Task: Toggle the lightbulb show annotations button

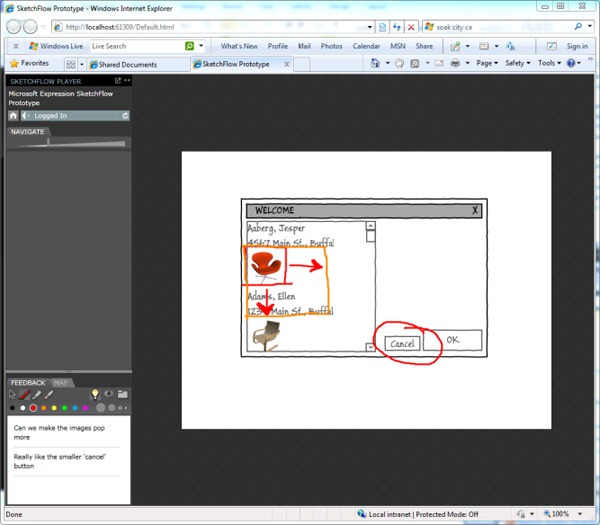Action: (95, 394)
